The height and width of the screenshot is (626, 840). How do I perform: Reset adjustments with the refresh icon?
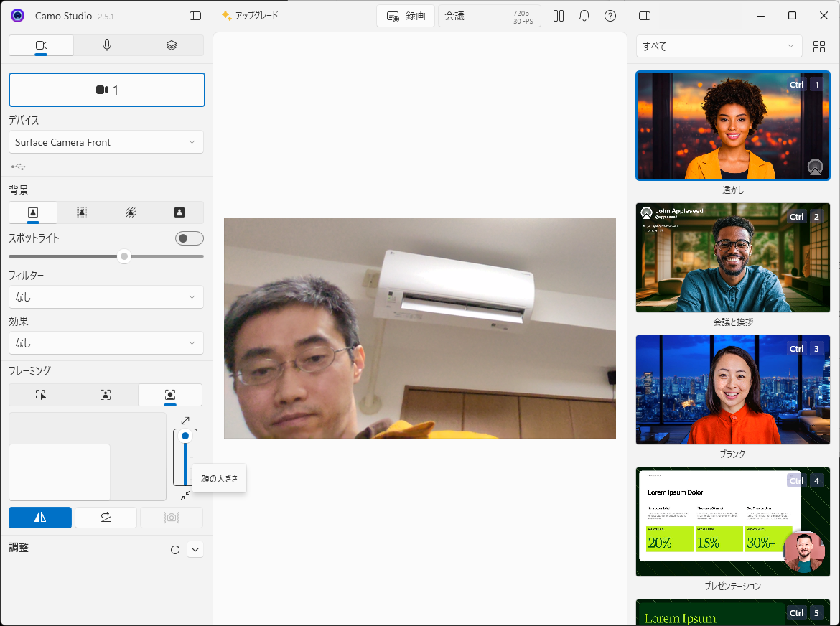tap(175, 550)
